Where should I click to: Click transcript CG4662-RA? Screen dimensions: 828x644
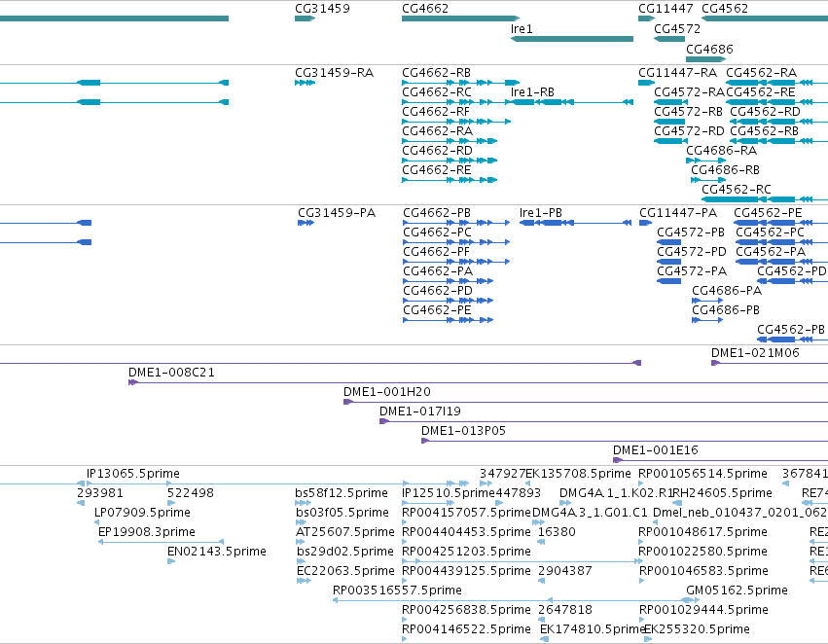(450, 141)
